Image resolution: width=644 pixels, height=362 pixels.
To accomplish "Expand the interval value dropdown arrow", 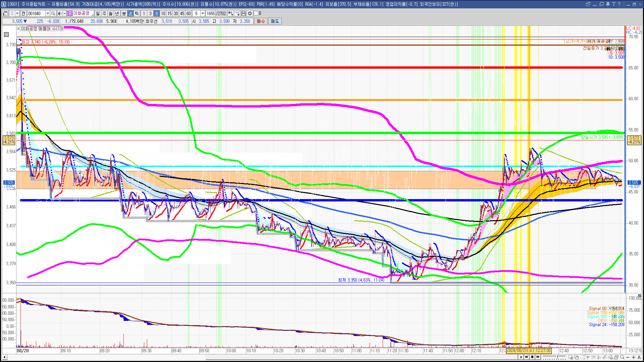I will 203,13.
